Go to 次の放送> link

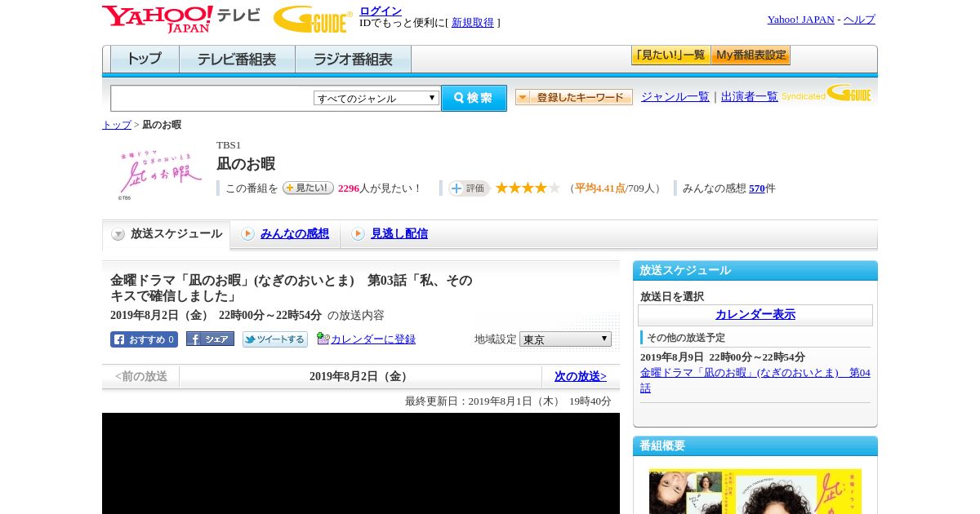(581, 377)
